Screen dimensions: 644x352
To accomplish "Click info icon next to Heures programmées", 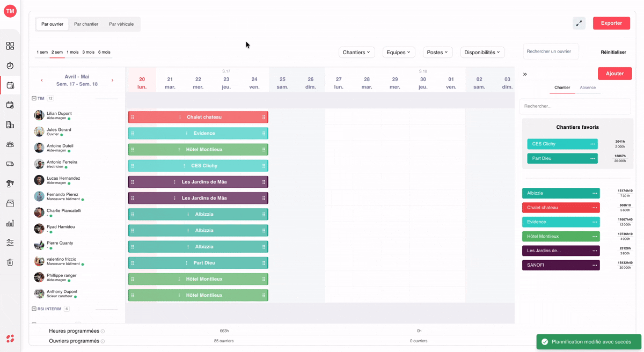I will [103, 332].
